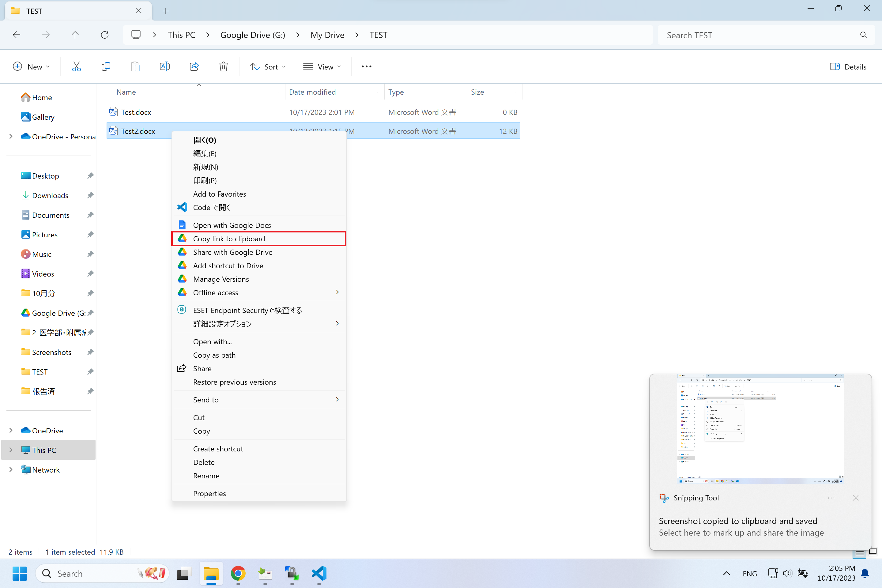882x588 pixels.
Task: Click the Share icon in toolbar
Action: 194,67
